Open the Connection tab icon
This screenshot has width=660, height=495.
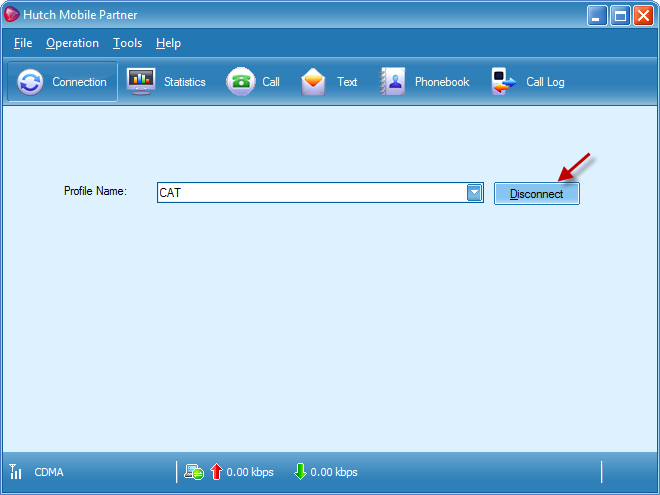coord(30,82)
